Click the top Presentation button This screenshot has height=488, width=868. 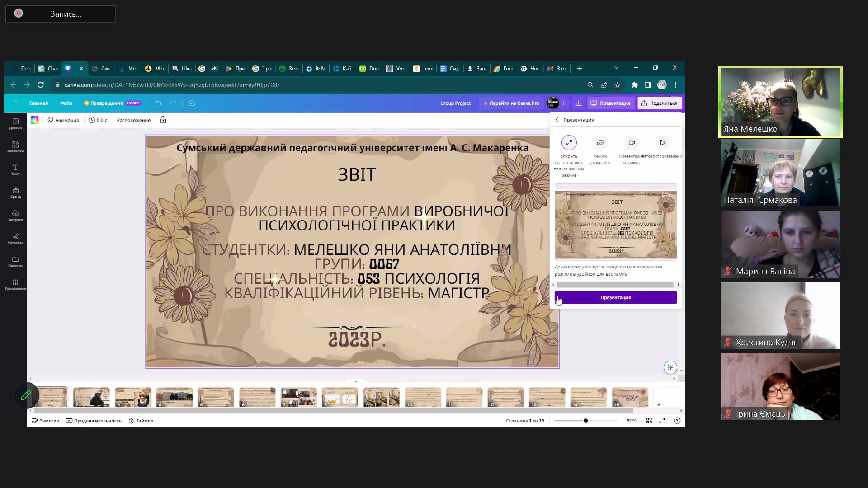point(610,103)
